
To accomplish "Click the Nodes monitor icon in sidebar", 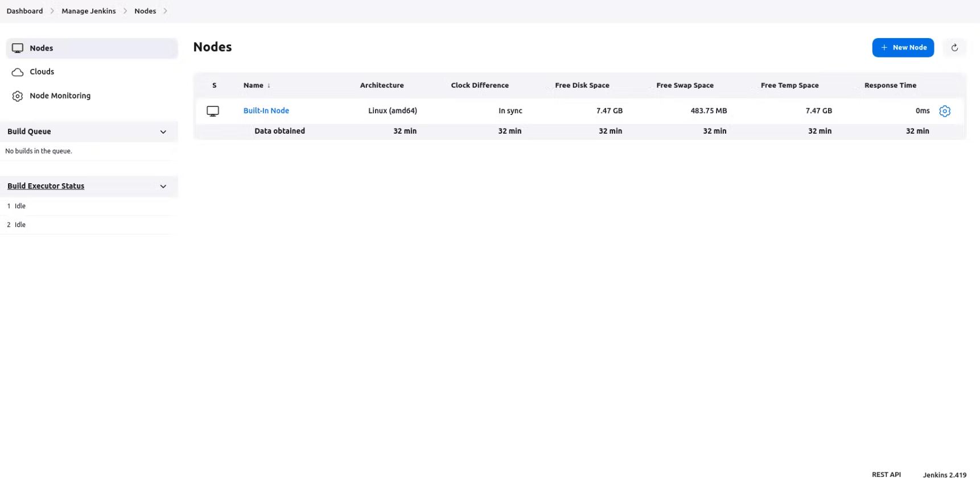I will [x=18, y=48].
